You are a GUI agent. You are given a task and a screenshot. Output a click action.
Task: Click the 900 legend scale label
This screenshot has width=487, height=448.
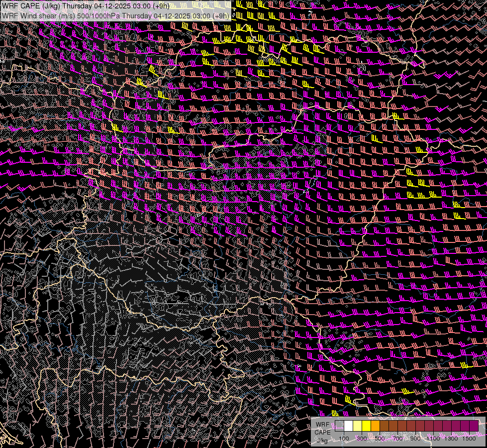coord(415,439)
